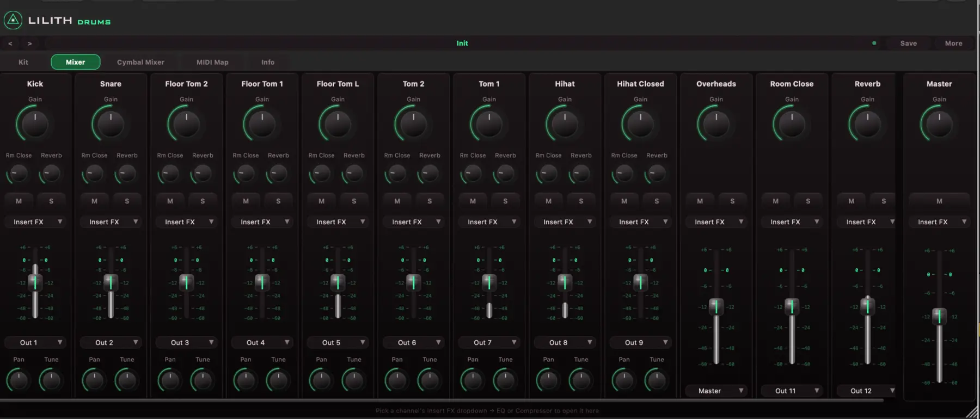Click the Snare Tune knob
Screen dimensions: 980x419
click(x=127, y=380)
